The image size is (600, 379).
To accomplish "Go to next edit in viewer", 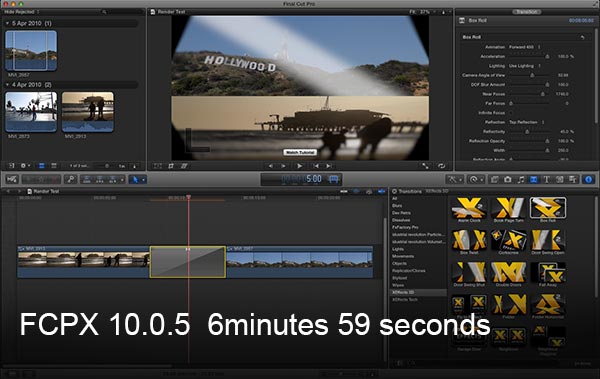I will (x=329, y=166).
